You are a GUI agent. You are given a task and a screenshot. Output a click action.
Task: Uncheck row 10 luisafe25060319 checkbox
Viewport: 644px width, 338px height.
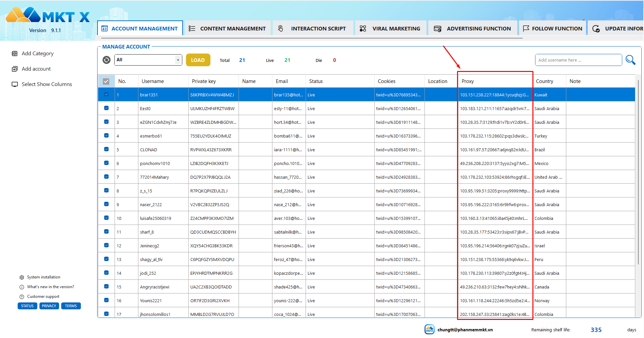(106, 218)
